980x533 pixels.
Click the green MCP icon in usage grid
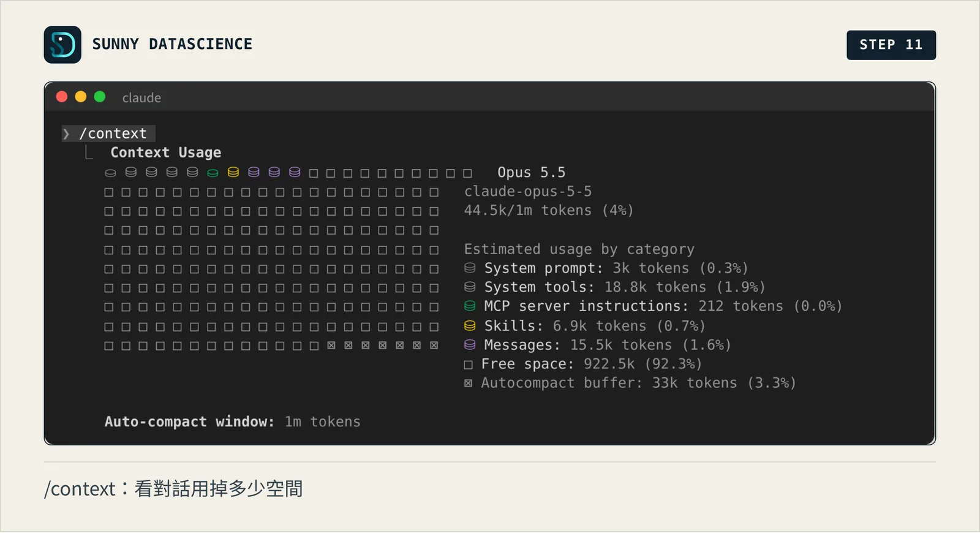pos(213,173)
